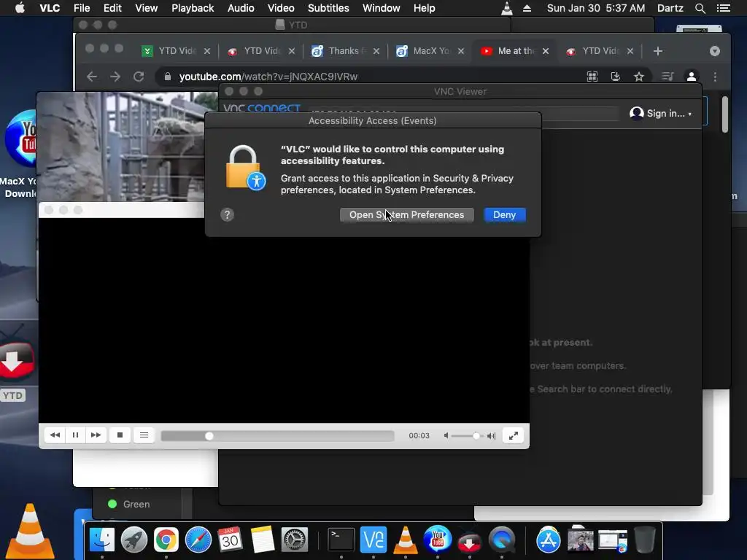Open Notes from the Dock

263,540
